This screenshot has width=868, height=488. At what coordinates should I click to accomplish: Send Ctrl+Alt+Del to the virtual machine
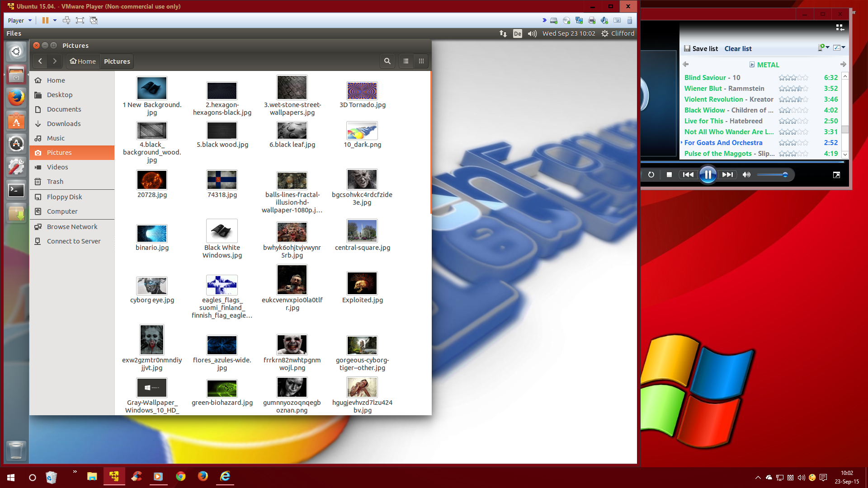point(66,20)
